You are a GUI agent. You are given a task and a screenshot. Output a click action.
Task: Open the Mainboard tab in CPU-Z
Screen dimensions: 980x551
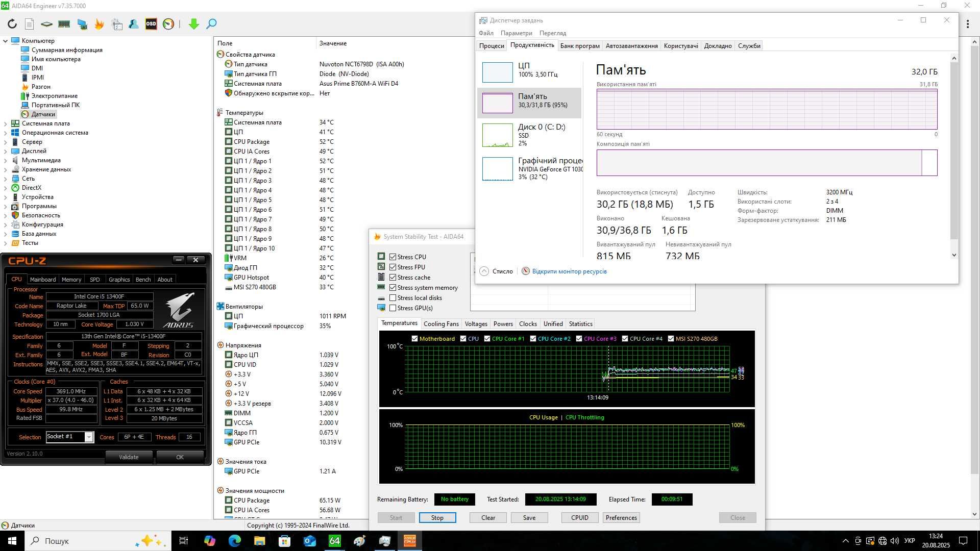point(43,280)
